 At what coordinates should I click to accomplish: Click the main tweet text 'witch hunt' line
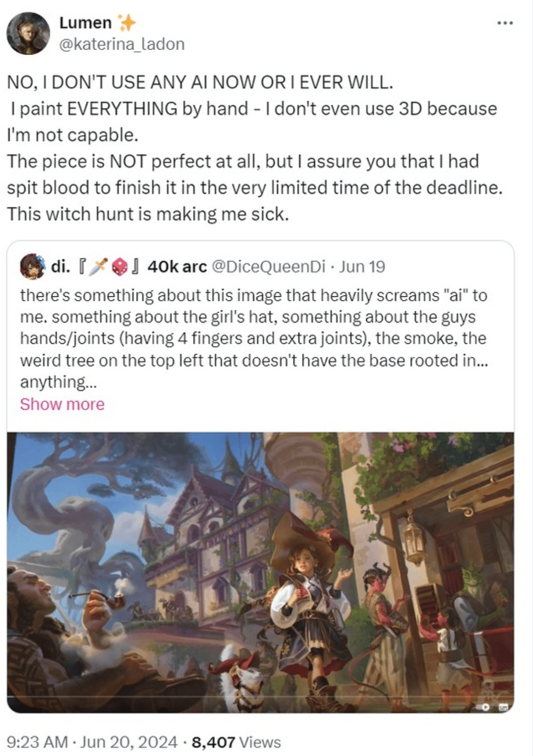coord(148,214)
